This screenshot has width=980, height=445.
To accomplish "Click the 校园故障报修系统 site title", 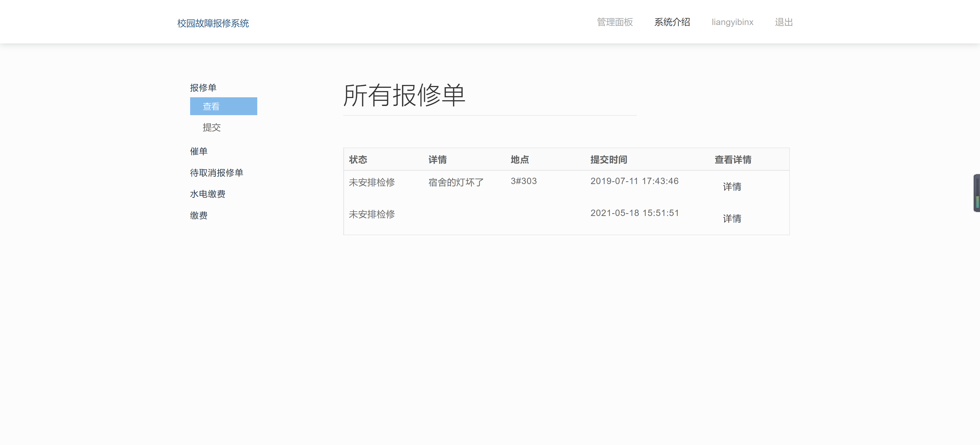I will click(212, 23).
